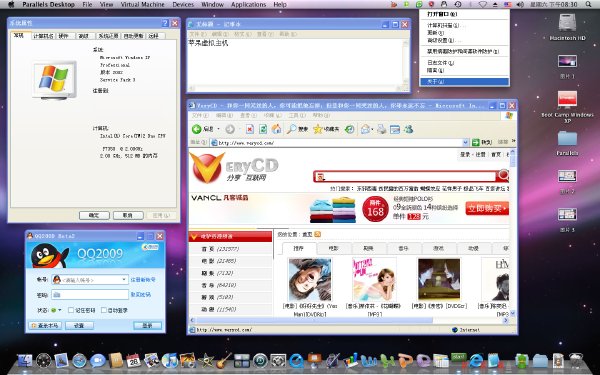Open iTunes from the Dock

click(x=170, y=360)
